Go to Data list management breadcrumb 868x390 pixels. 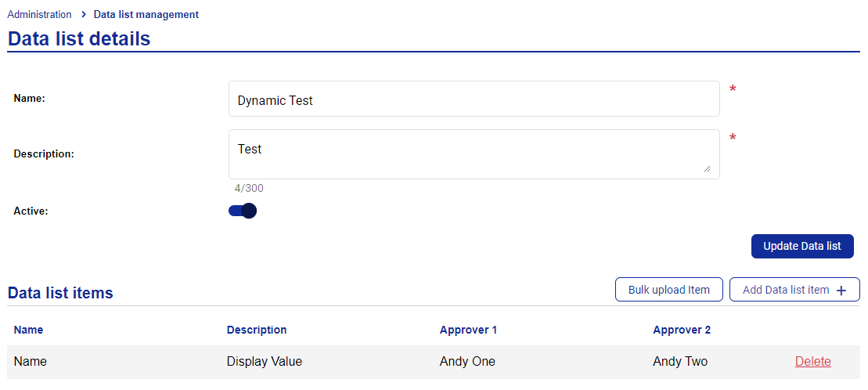pyautogui.click(x=146, y=14)
